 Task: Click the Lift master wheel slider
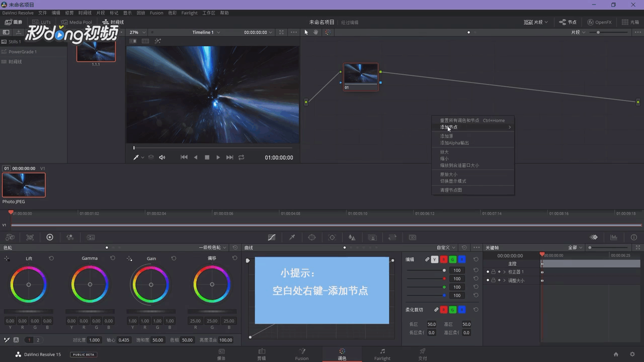tap(29, 311)
